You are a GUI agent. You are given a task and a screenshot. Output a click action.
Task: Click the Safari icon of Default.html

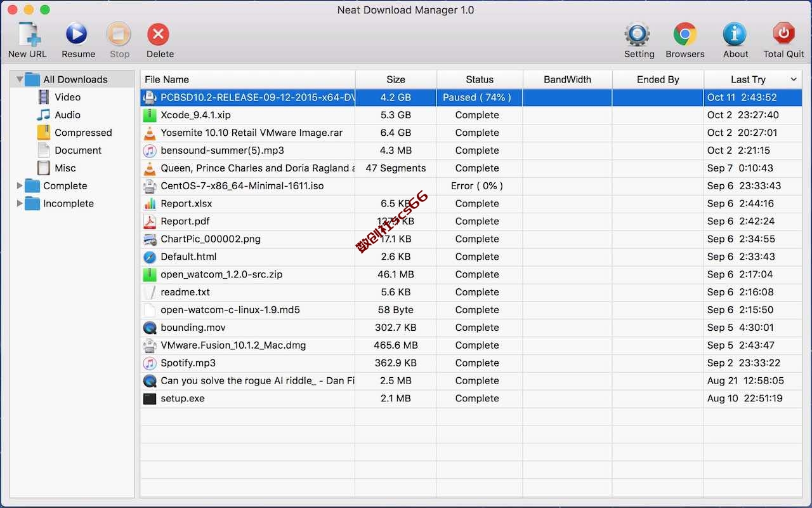point(150,257)
